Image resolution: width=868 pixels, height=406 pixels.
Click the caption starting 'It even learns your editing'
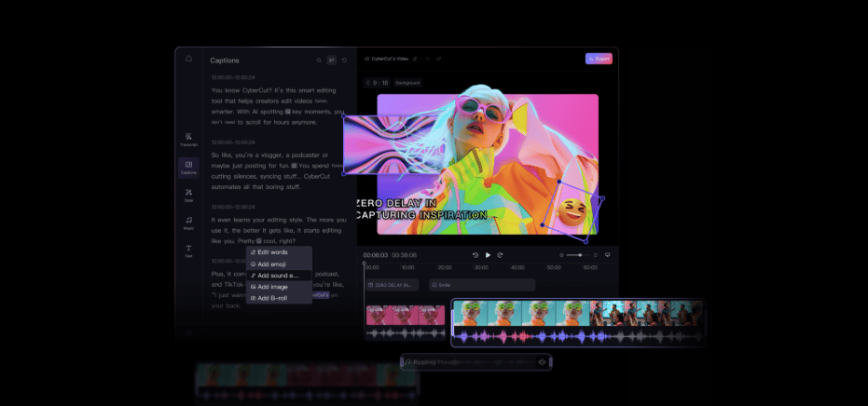coord(279,230)
